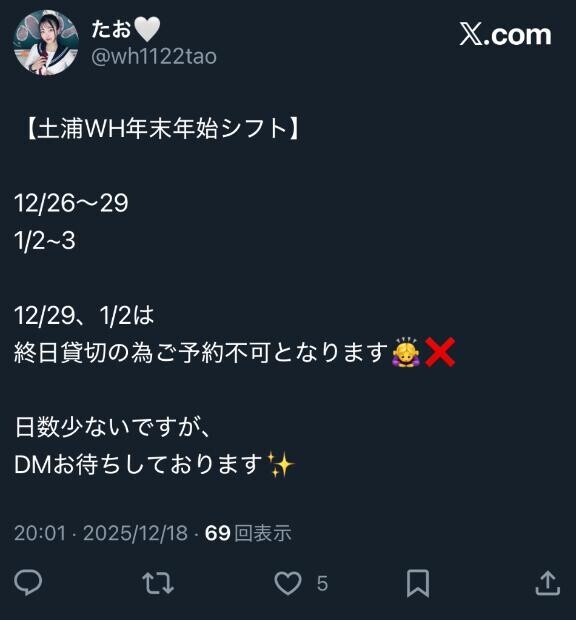Click the red cross mark emoji
Viewport: 576px width, 620px height.
(440, 352)
